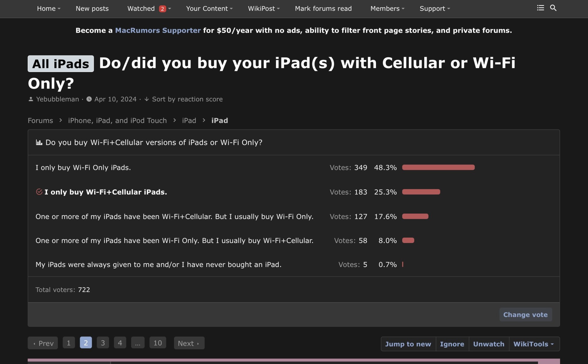The height and width of the screenshot is (364, 588).
Task: Click the red Watched notification badge
Action: pyautogui.click(x=162, y=9)
